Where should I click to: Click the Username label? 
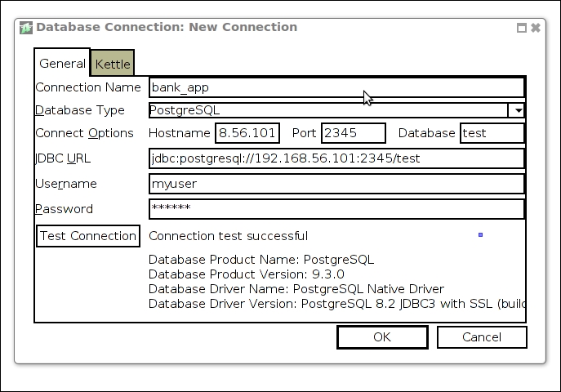66,184
